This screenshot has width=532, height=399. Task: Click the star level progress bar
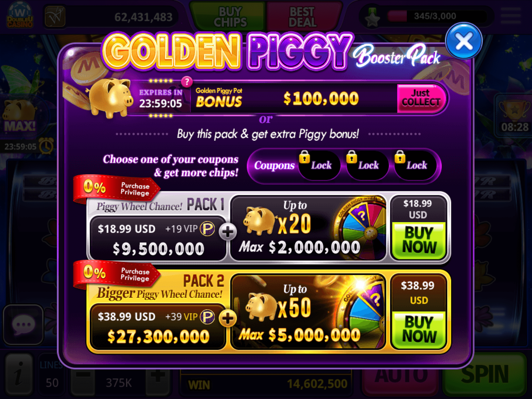click(x=435, y=16)
